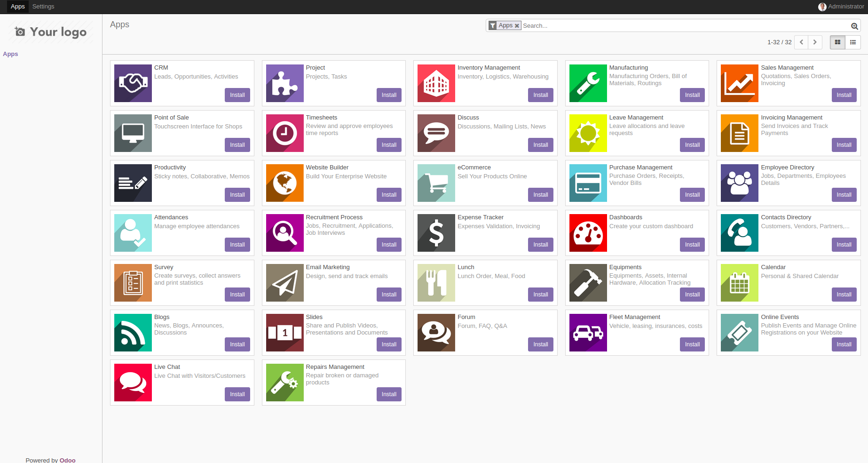This screenshot has height=463, width=868.
Task: Install the Expense Tracker app
Action: [541, 245]
